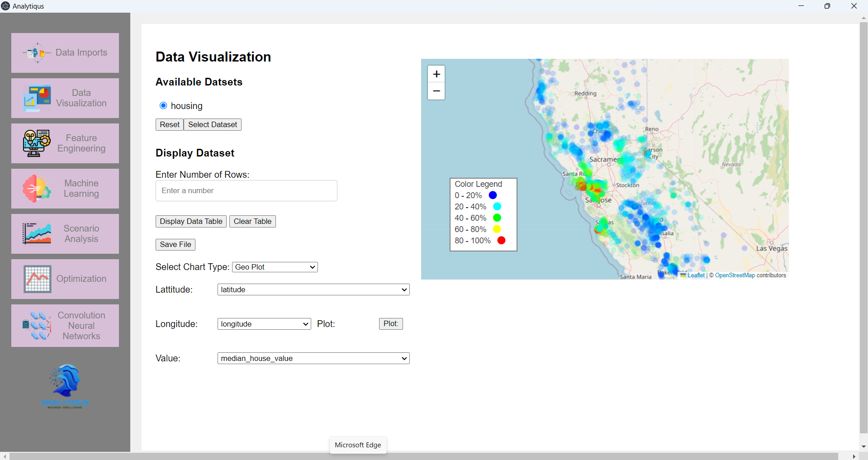Click Convolution Neural Networks icon
The image size is (868, 460).
pyautogui.click(x=37, y=326)
